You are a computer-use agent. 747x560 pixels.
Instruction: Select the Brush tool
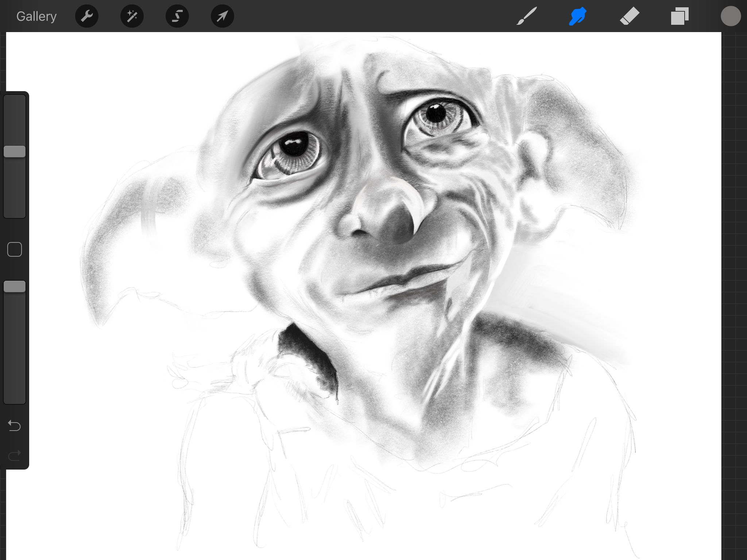click(527, 16)
